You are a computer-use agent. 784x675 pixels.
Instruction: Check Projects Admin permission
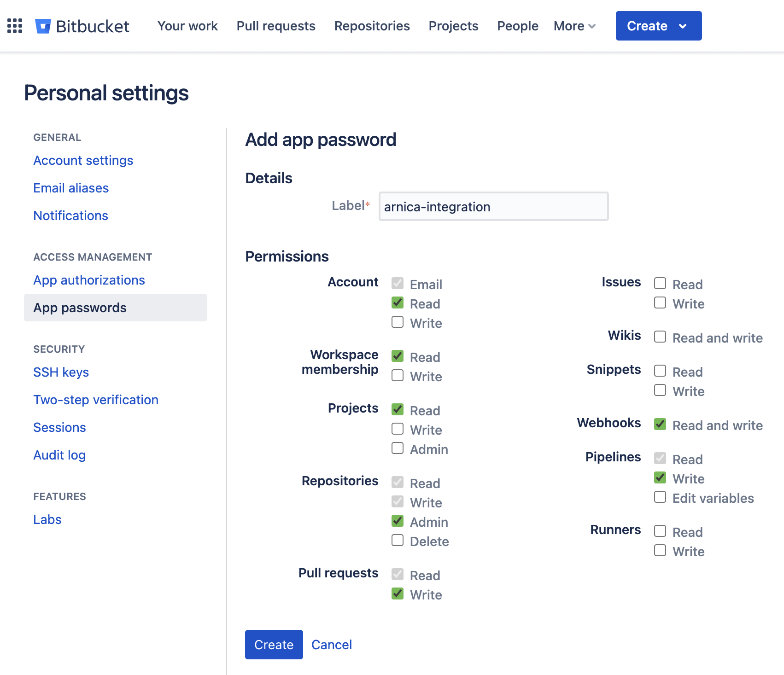click(x=398, y=448)
